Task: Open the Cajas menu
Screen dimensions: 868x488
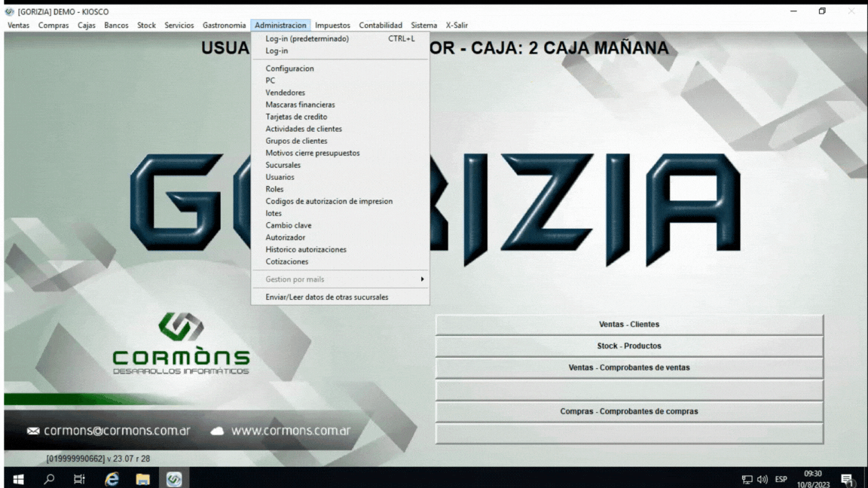Action: tap(87, 26)
